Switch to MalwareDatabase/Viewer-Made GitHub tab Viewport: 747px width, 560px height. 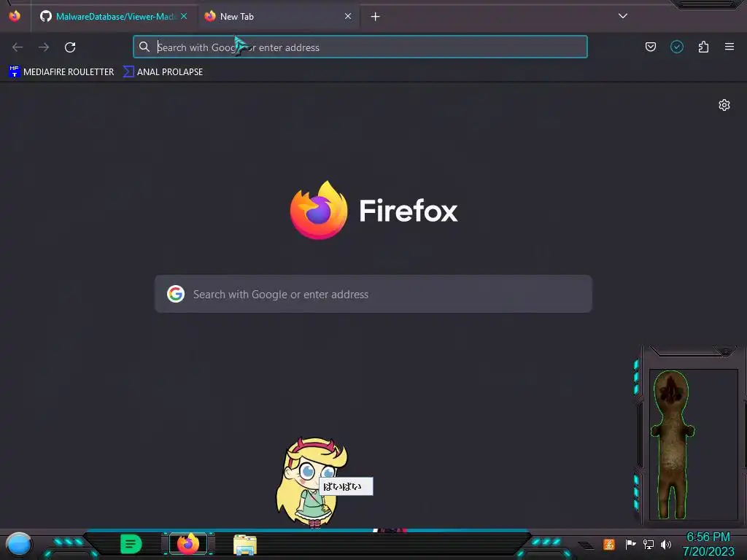click(x=114, y=17)
